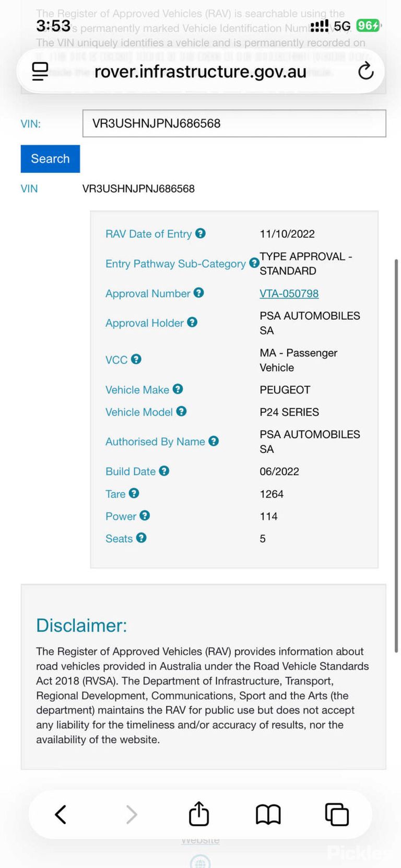Open help for the Seats field

[141, 538]
